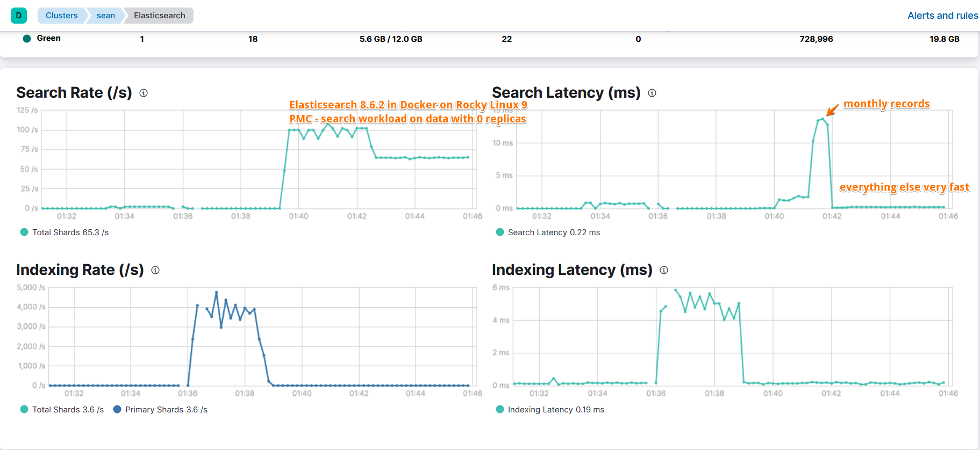Select the 728,996 documents value
The image size is (980, 450).
pos(816,39)
